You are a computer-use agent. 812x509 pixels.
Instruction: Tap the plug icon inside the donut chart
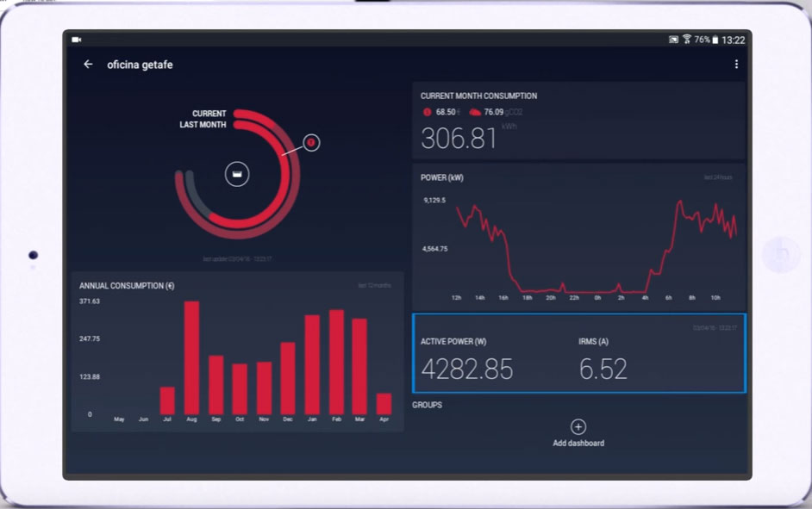click(236, 174)
